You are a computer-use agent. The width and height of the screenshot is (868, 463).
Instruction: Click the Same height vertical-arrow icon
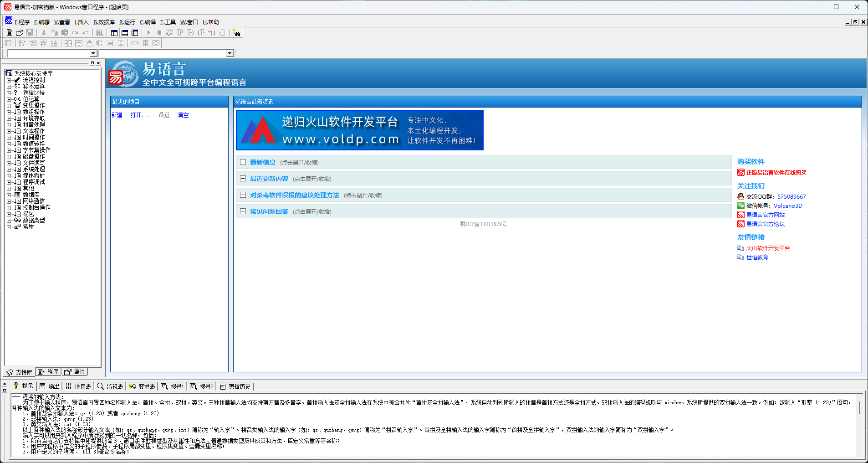click(145, 43)
